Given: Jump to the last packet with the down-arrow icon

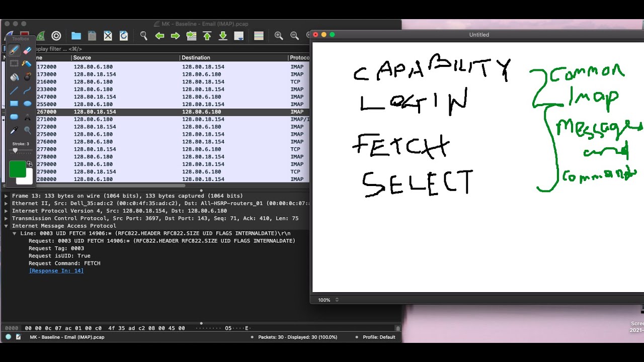Looking at the screenshot, I should [222, 36].
